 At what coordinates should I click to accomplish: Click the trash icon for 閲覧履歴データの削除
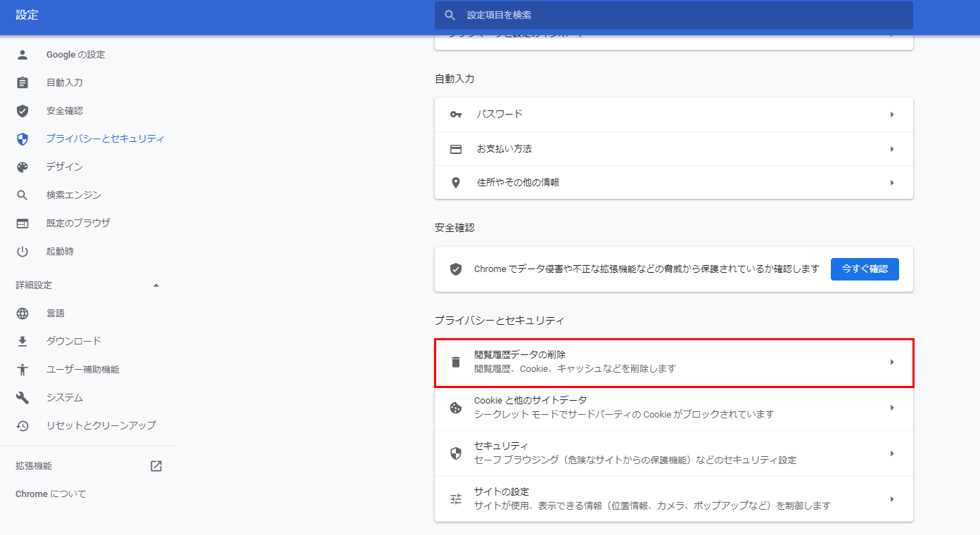point(456,362)
